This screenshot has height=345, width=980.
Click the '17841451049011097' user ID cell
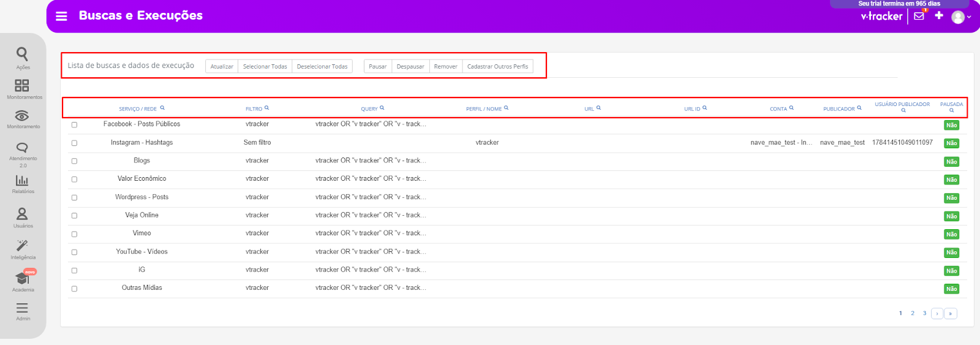point(902,142)
